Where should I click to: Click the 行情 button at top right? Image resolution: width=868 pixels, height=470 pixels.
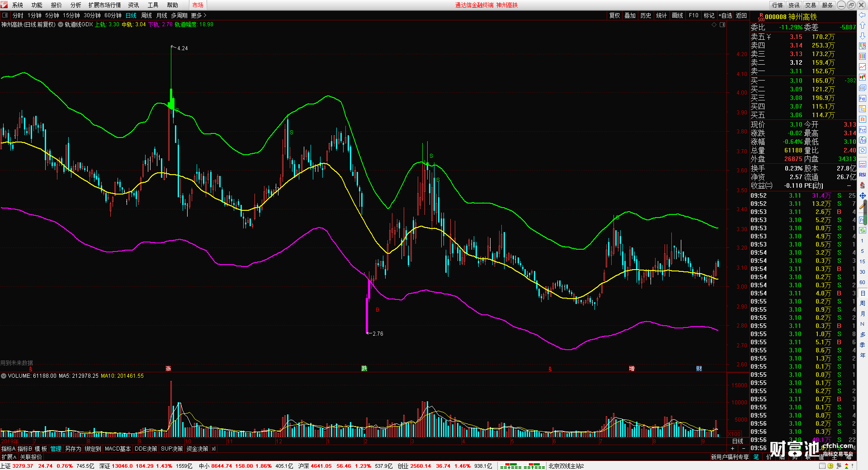(x=778, y=5)
